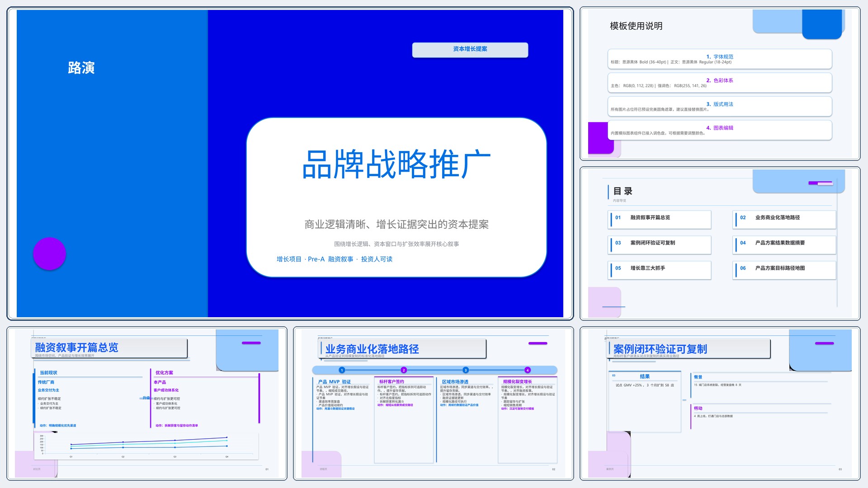Select the 4. 图表编辑 instruction card

coord(720,130)
